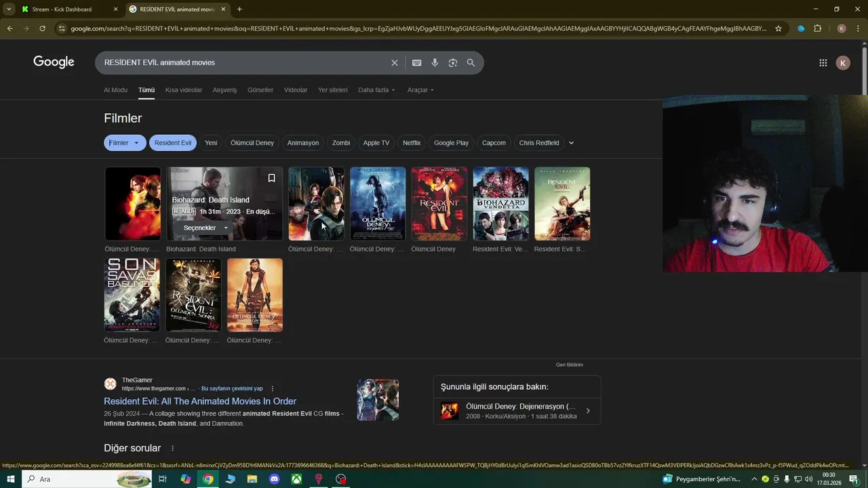Screen dimensions: 868x488
Task: Start voice search with microphone icon
Action: point(435,62)
